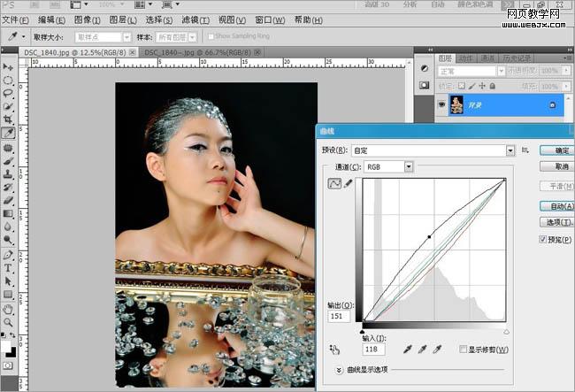This screenshot has width=575, height=392.
Task: Select the Hand tool
Action: (x=8, y=309)
